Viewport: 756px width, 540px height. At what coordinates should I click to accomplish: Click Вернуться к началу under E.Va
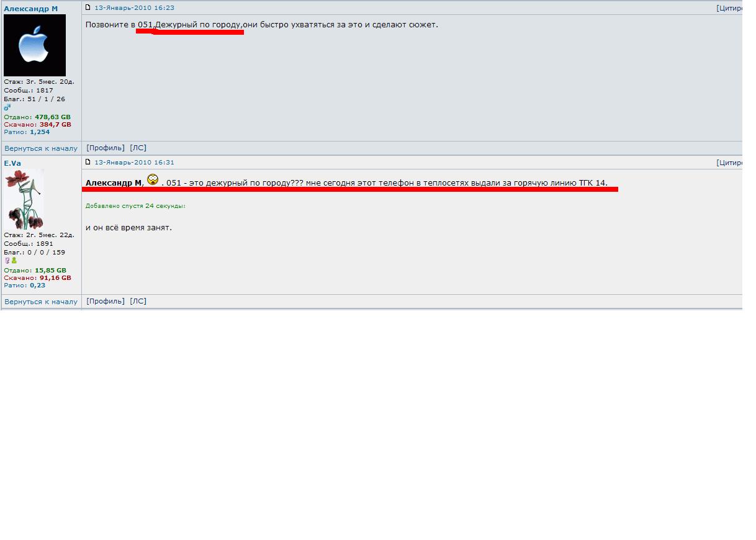click(x=41, y=302)
